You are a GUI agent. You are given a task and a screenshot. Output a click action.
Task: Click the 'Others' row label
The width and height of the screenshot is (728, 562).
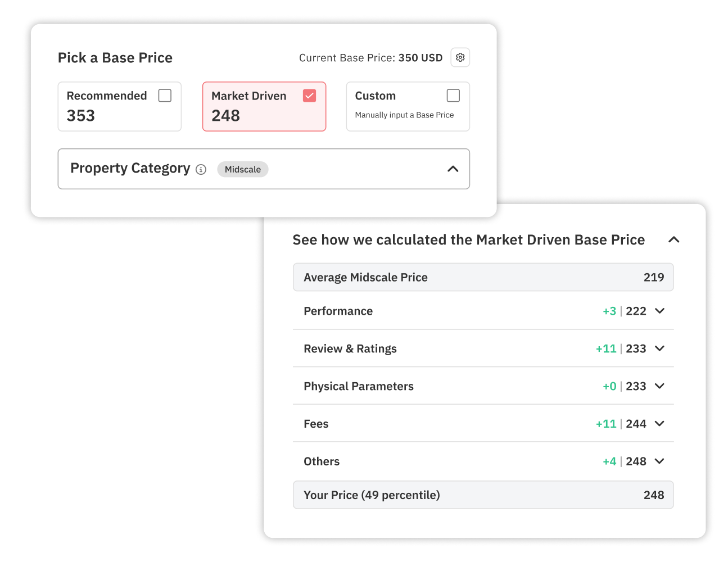click(322, 462)
